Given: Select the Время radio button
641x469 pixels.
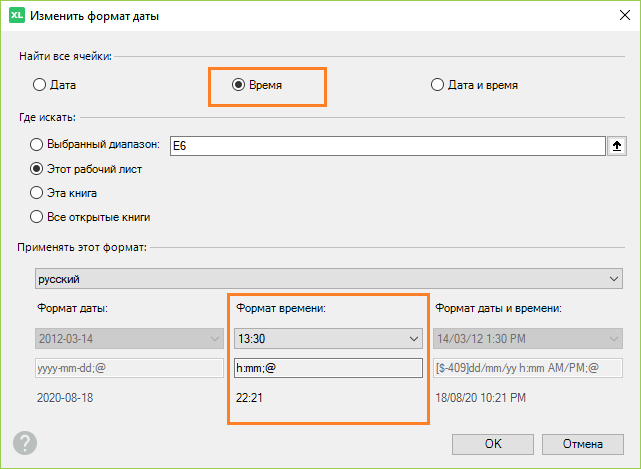Looking at the screenshot, I should 238,85.
